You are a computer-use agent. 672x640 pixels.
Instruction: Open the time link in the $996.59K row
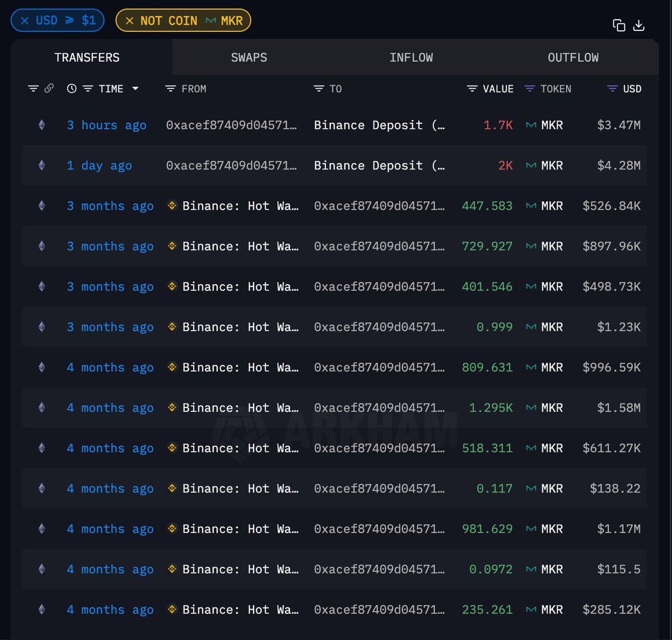(x=110, y=367)
